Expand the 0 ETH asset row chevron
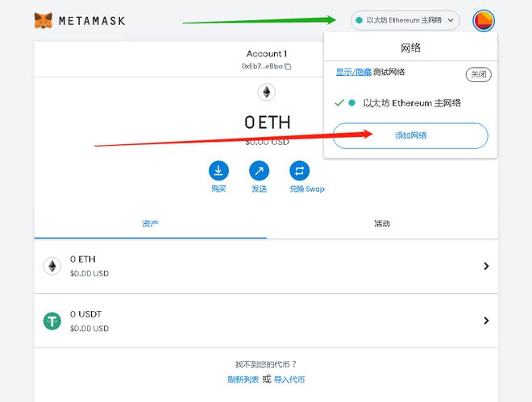This screenshot has height=402, width=532. 486,266
